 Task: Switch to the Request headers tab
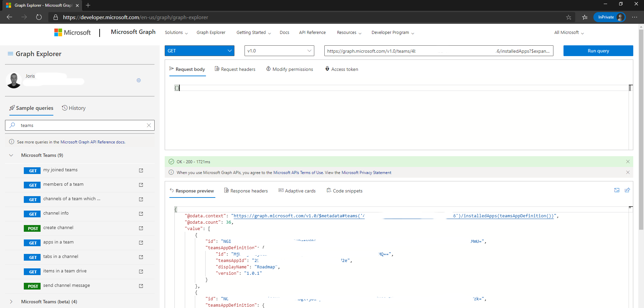coord(238,69)
